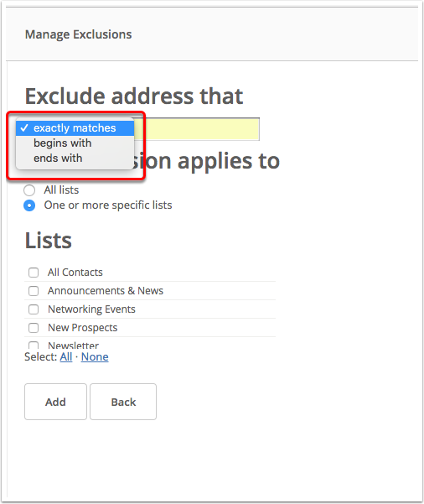Click the yellow address input field
Image resolution: width=424 pixels, height=504 pixels.
(197, 129)
